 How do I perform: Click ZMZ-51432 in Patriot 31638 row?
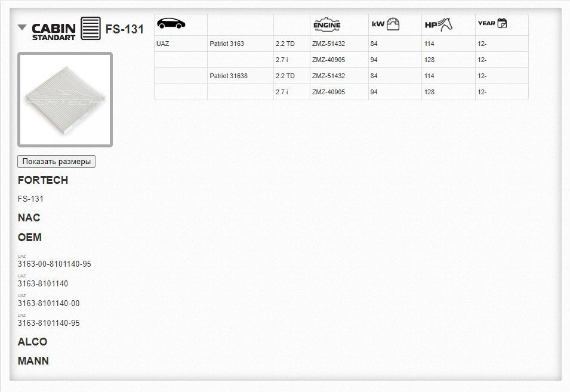[329, 76]
